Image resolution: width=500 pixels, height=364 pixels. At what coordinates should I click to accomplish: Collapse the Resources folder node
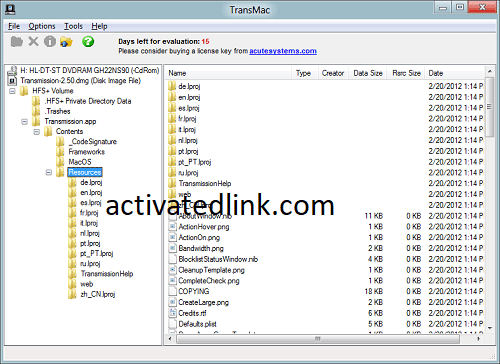point(49,172)
